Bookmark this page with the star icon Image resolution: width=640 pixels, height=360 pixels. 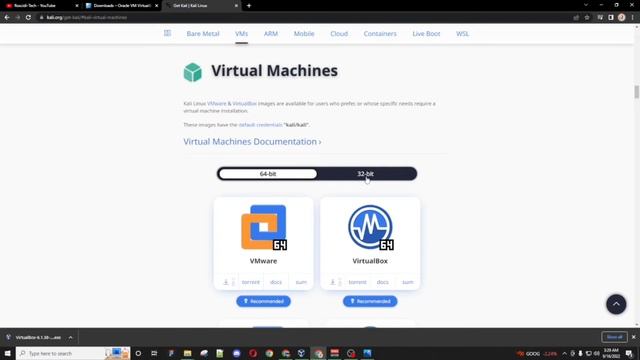pos(587,18)
